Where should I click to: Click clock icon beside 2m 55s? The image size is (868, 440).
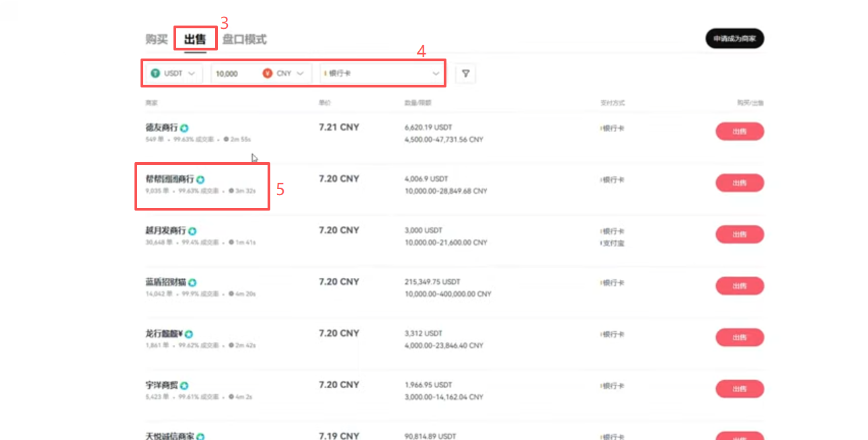[225, 139]
